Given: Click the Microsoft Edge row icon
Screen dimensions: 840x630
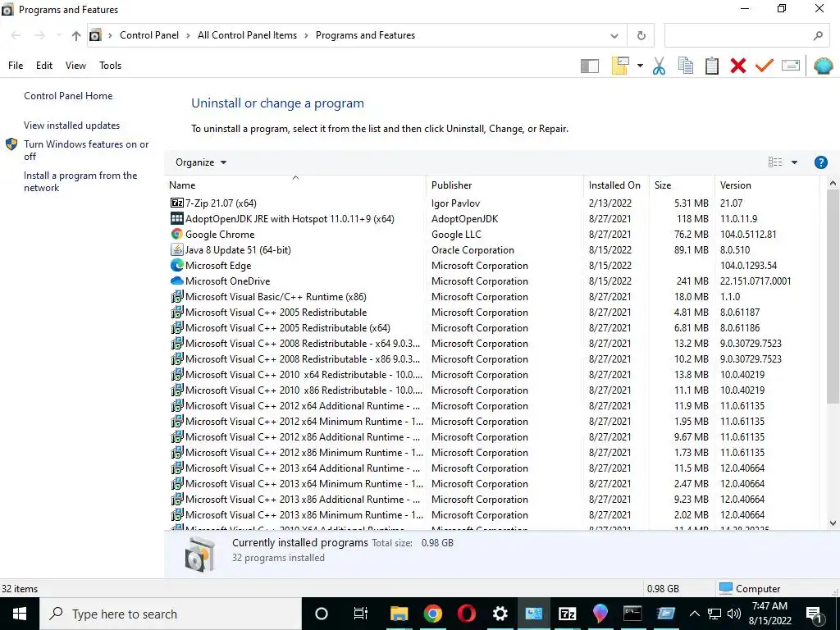Looking at the screenshot, I should [177, 265].
